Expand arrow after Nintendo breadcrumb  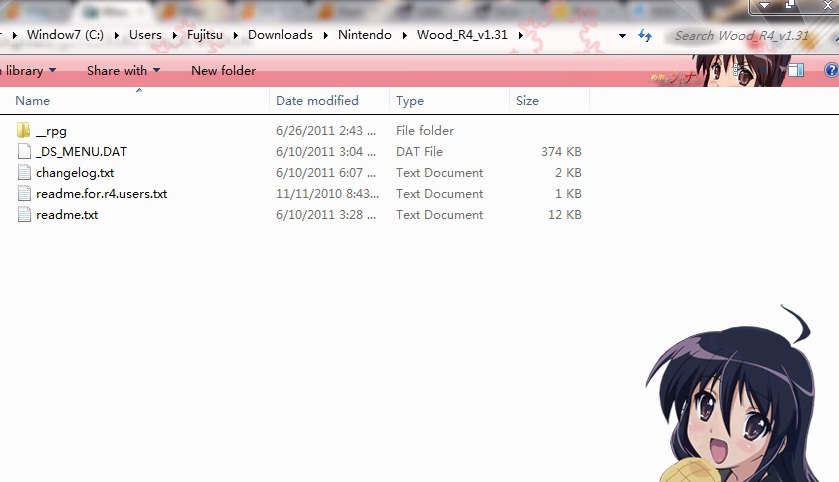tap(405, 35)
